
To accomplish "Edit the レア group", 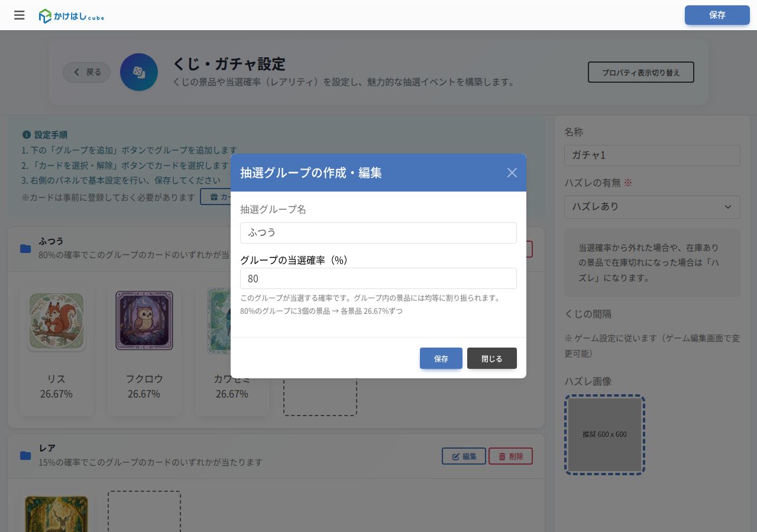I will click(464, 456).
